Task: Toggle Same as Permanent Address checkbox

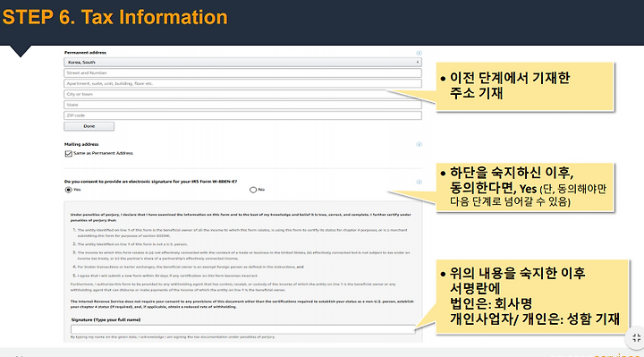Action: coord(69,153)
